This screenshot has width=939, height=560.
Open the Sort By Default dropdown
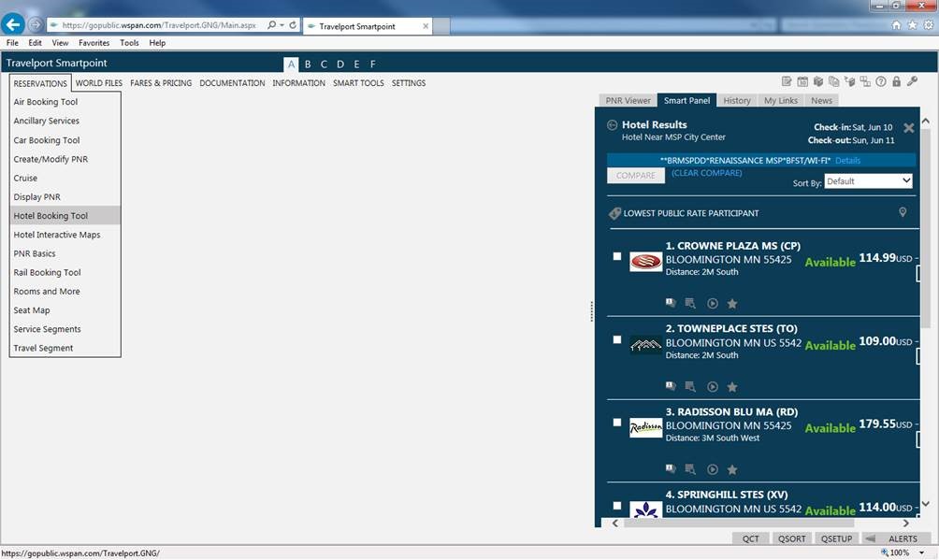coord(868,180)
